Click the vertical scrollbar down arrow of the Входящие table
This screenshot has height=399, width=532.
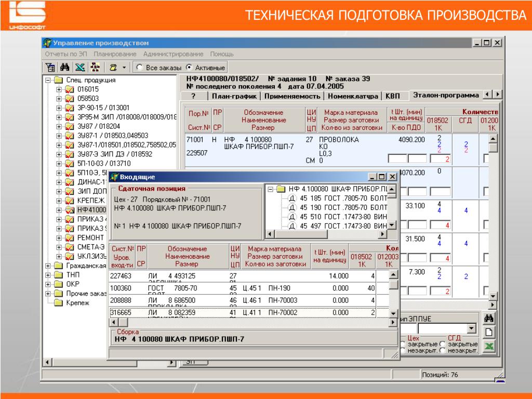[393, 313]
